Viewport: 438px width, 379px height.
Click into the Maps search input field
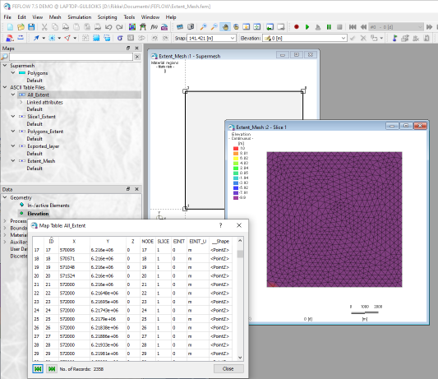coord(71,57)
